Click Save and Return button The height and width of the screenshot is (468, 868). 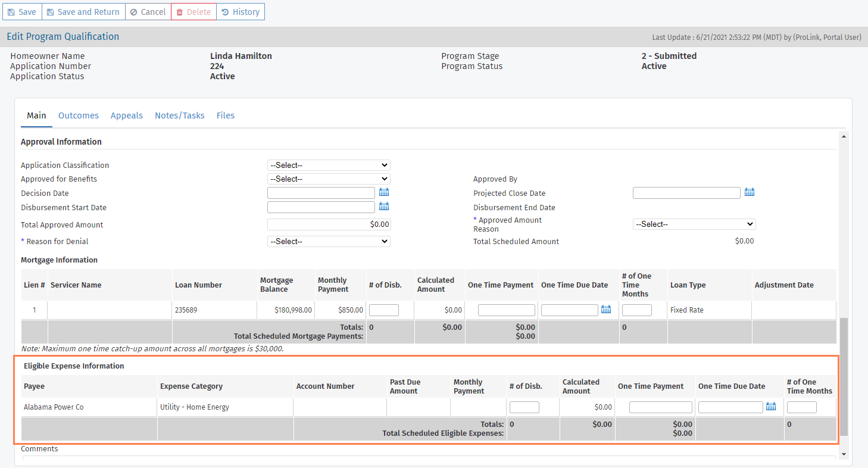(83, 12)
